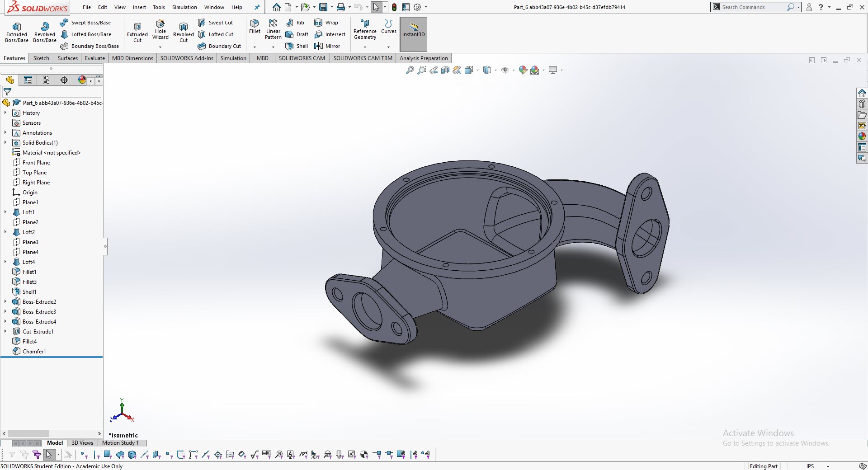Select the Fillet tool

point(255,26)
